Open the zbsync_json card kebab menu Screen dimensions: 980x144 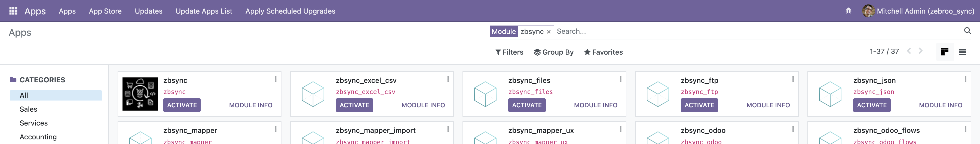click(x=965, y=79)
